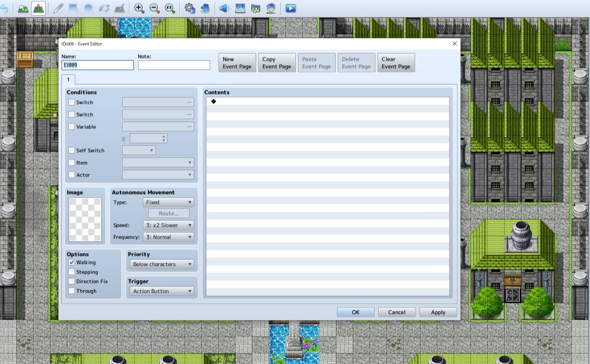Open the Plugin Manager puzzle icon
The height and width of the screenshot is (364, 590).
[205, 8]
